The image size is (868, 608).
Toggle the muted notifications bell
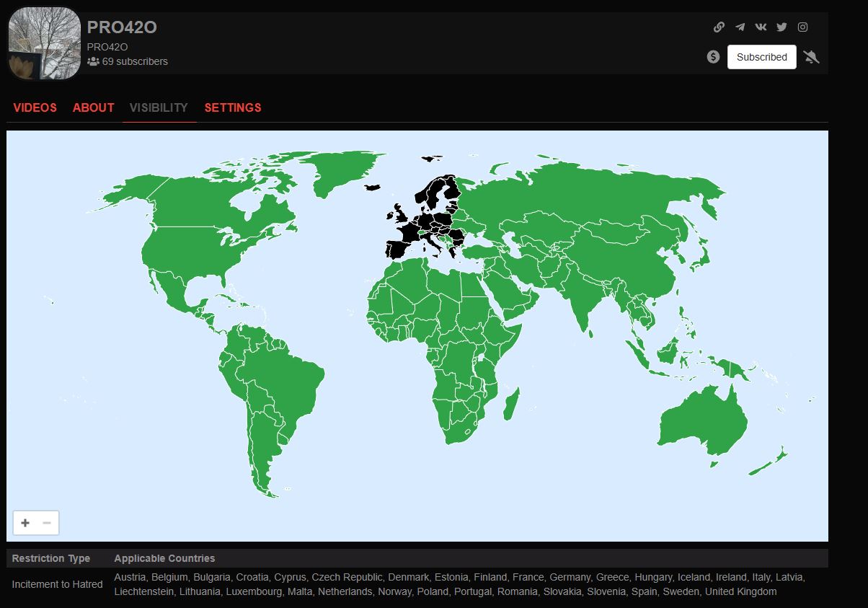point(811,57)
